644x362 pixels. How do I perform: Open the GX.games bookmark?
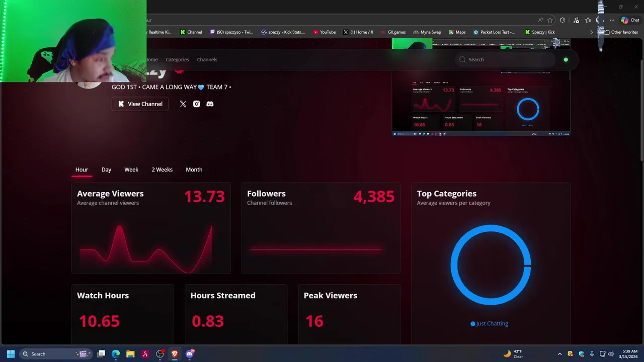tap(393, 32)
